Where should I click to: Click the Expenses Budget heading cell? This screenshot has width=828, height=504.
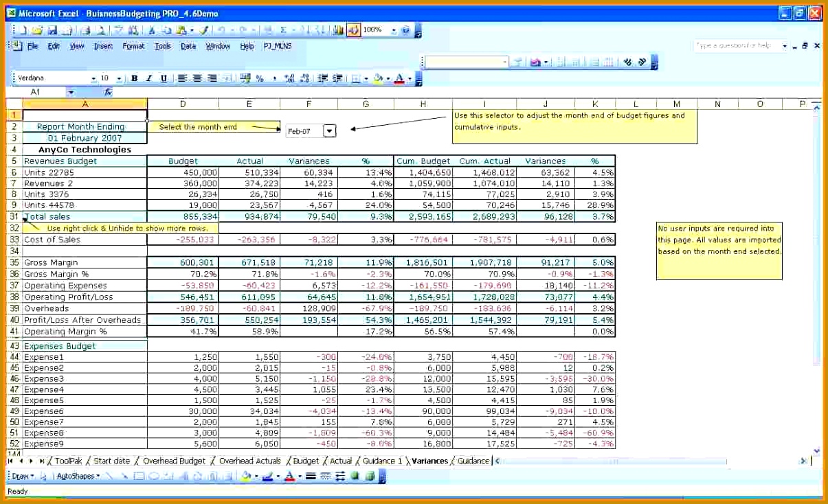point(85,346)
